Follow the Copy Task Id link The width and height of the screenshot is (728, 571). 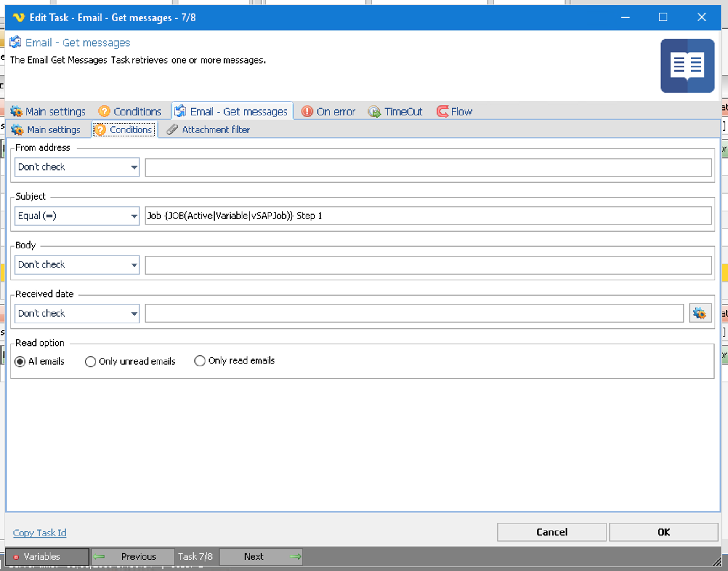click(40, 533)
